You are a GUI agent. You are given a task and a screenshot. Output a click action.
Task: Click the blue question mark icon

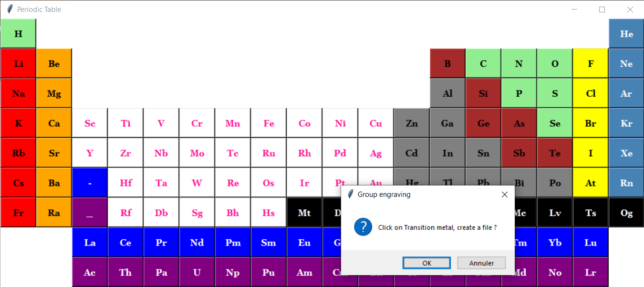(x=363, y=227)
